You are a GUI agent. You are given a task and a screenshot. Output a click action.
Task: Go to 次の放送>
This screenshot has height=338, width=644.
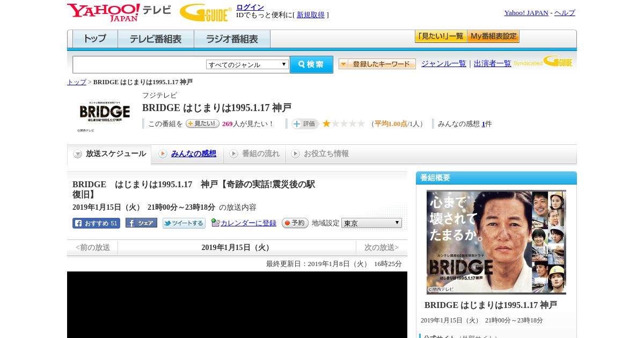(x=382, y=248)
